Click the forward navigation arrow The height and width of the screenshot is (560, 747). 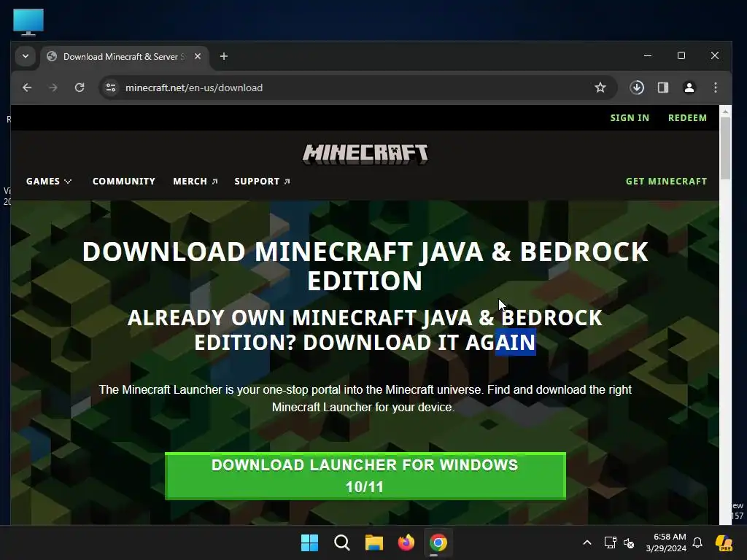point(53,87)
